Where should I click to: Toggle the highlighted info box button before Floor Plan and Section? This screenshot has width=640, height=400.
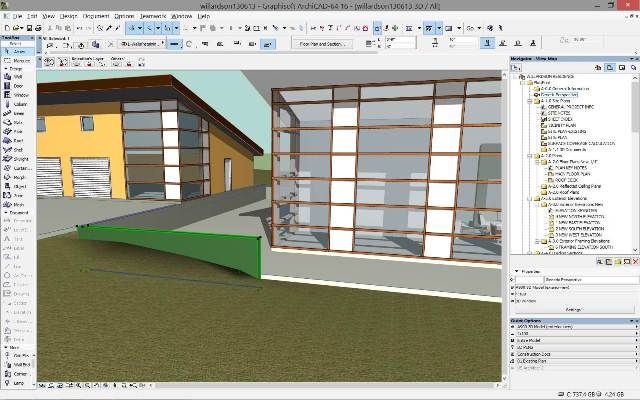268,44
